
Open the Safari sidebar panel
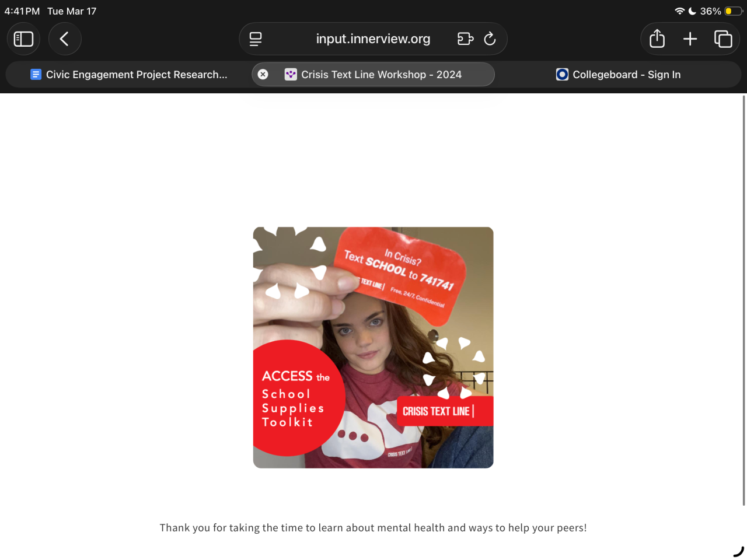tap(23, 39)
